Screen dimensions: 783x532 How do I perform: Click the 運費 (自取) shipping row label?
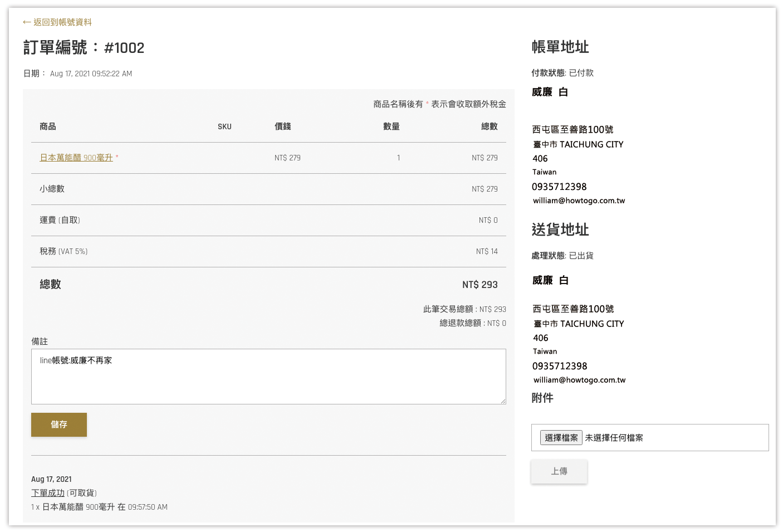[60, 220]
